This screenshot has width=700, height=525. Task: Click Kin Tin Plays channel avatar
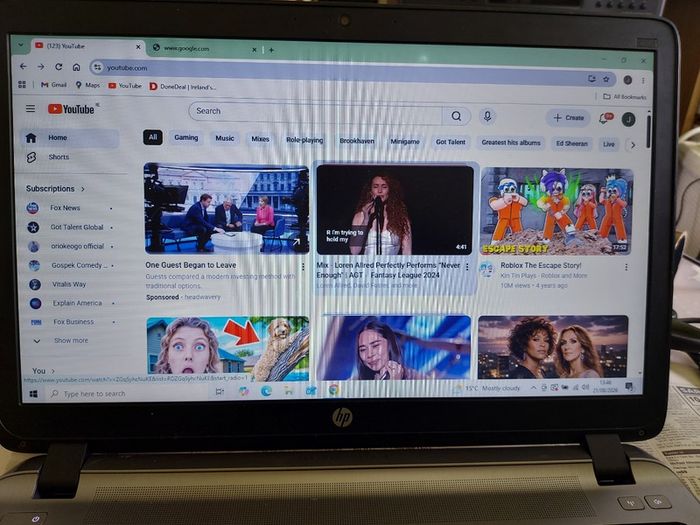tap(487, 270)
